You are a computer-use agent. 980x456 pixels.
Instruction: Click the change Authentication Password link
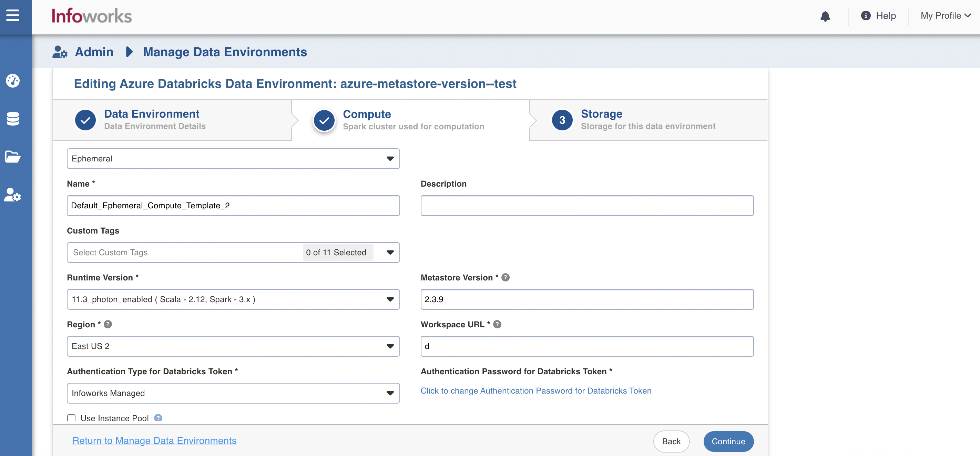pyautogui.click(x=535, y=390)
